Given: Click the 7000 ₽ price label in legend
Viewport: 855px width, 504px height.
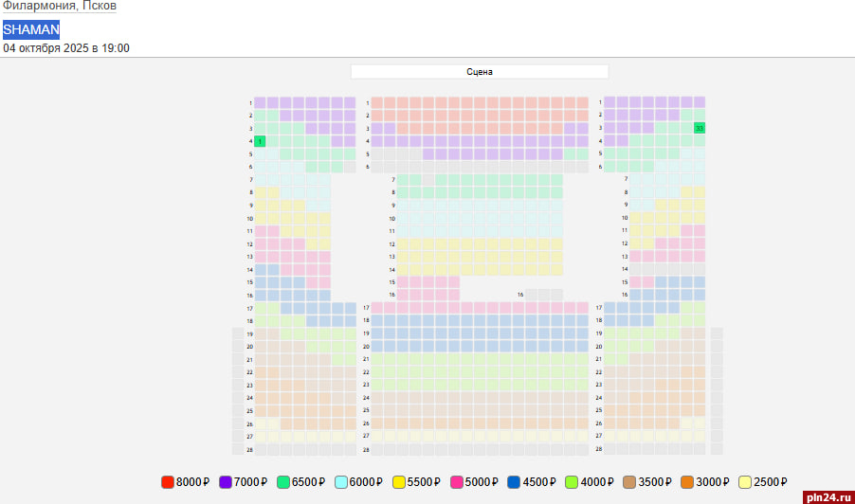Looking at the screenshot, I should click(x=250, y=482).
